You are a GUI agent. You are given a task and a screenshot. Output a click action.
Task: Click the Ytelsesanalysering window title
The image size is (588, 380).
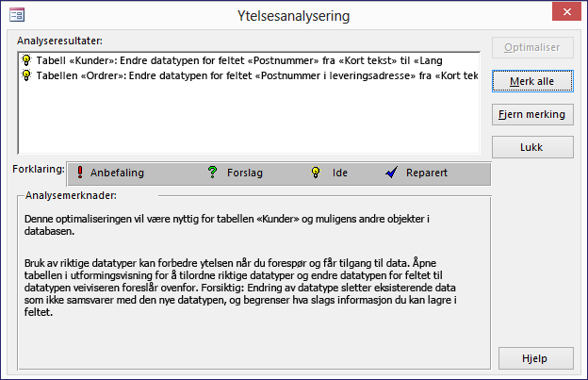pyautogui.click(x=294, y=16)
